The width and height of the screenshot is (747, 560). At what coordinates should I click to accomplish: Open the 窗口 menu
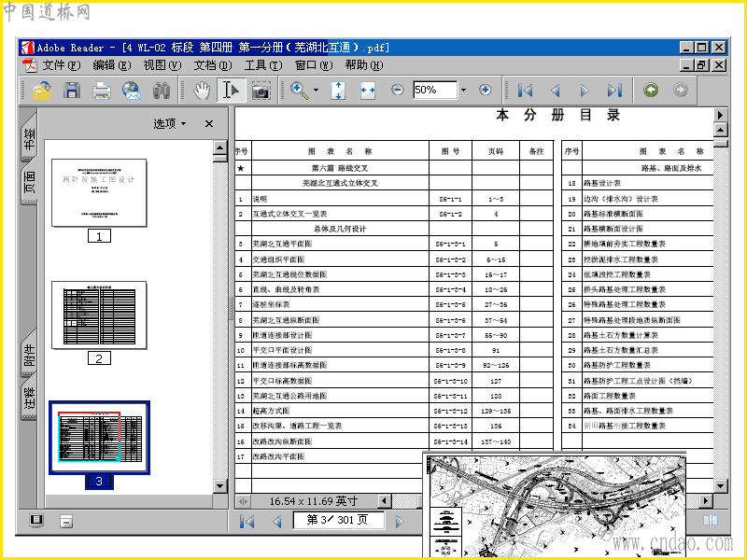[314, 65]
